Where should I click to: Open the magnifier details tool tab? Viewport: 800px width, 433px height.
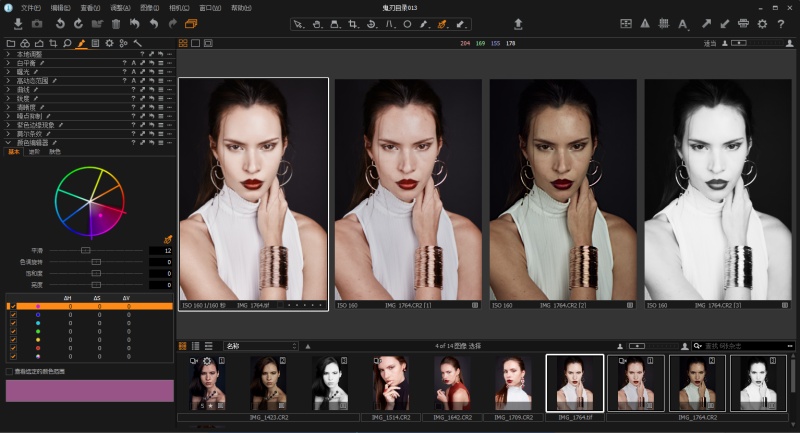tap(67, 43)
